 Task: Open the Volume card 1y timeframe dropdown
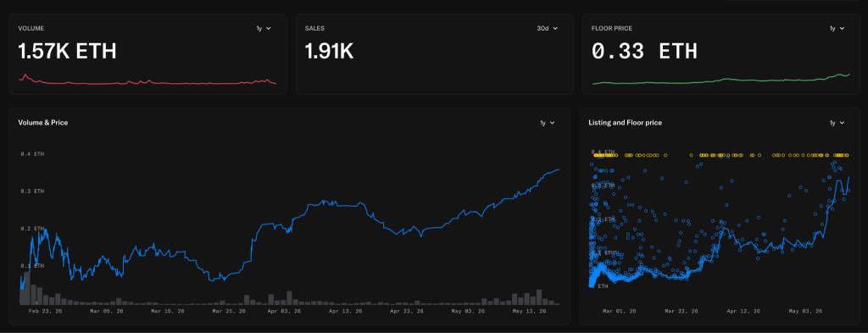click(263, 28)
